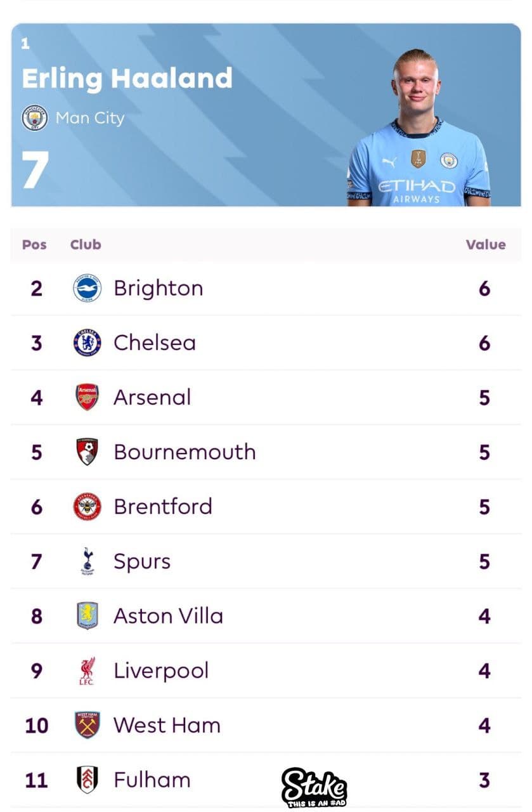Click the Spurs cockerel crest
This screenshot has height=812, width=532.
click(x=87, y=561)
